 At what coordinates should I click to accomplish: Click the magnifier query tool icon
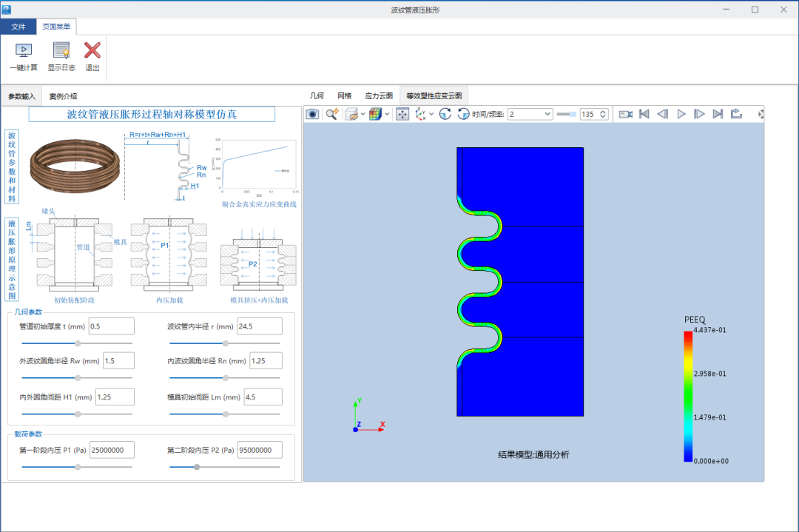[332, 114]
